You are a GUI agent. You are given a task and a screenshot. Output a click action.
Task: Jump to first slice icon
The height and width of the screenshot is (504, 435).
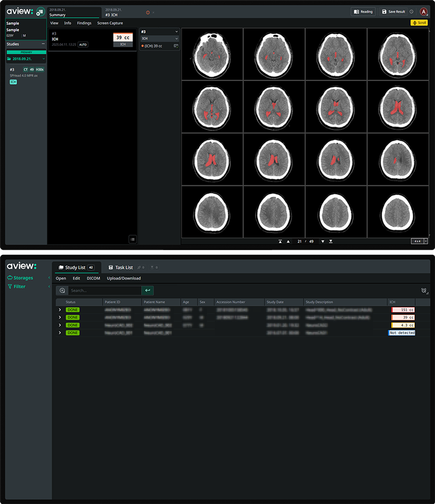(x=280, y=241)
